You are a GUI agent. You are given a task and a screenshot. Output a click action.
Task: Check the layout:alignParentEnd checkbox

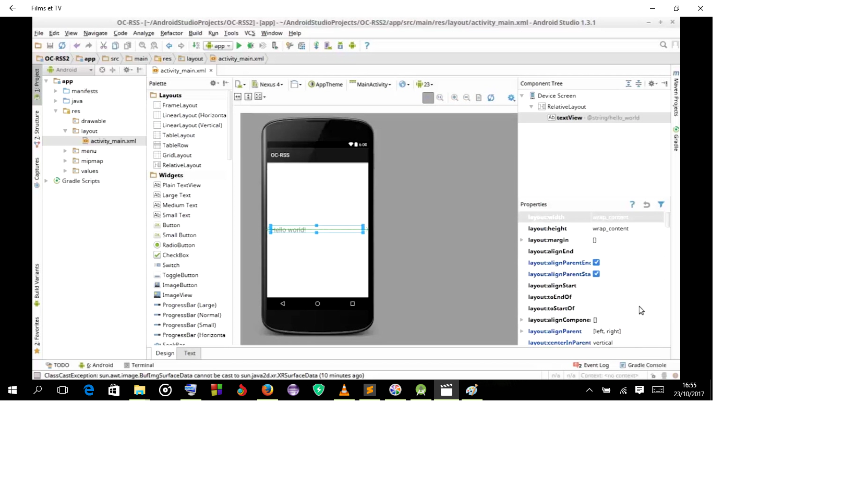click(596, 263)
